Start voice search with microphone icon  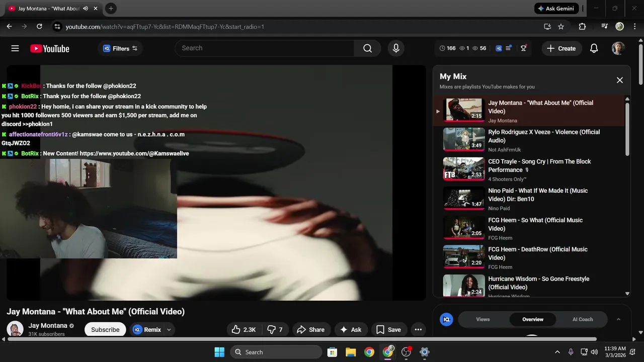click(396, 48)
